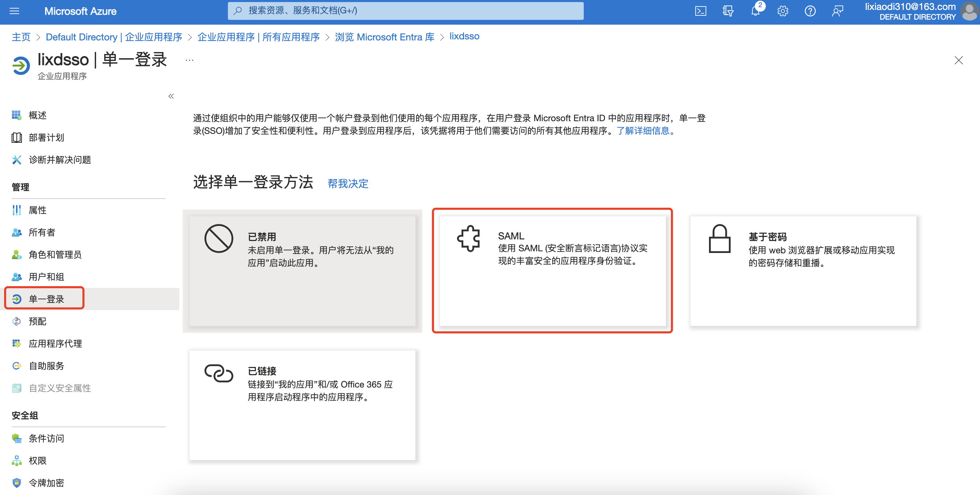The image size is (980, 495).
Task: Click the 用户和组 icon
Action: (16, 277)
